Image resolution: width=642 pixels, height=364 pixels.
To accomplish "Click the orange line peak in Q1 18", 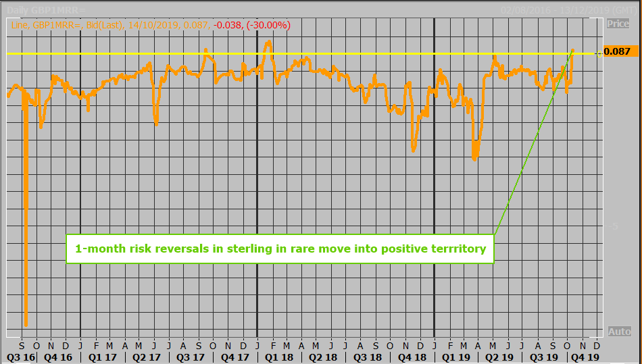I will click(x=268, y=42).
